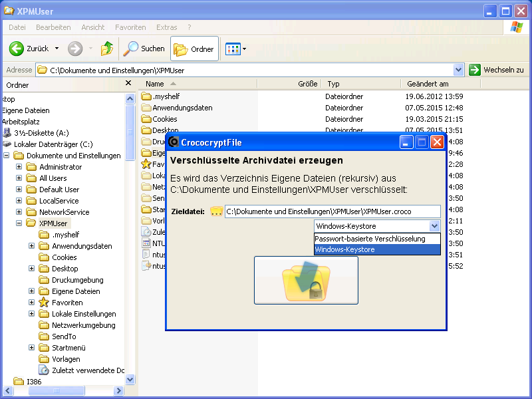532x399 pixels.
Task: Close the CrococryptFile dialog
Action: (x=437, y=142)
